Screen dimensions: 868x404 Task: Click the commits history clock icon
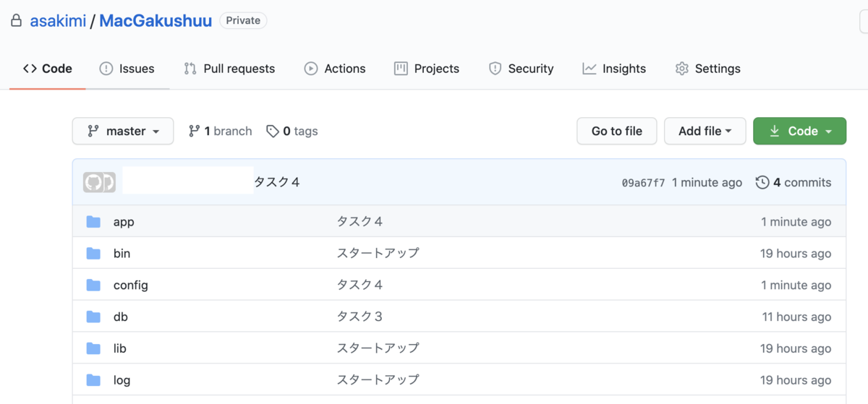click(x=762, y=183)
